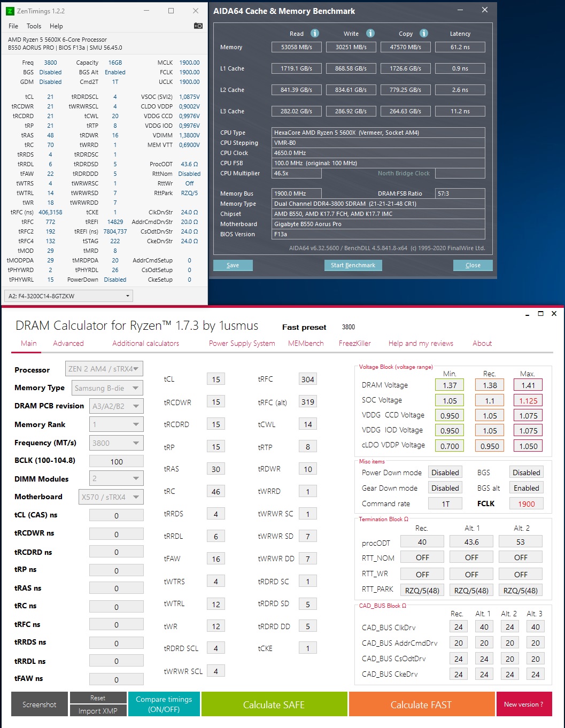Click the red New version ? button
The height and width of the screenshot is (728, 565).
coord(524,704)
